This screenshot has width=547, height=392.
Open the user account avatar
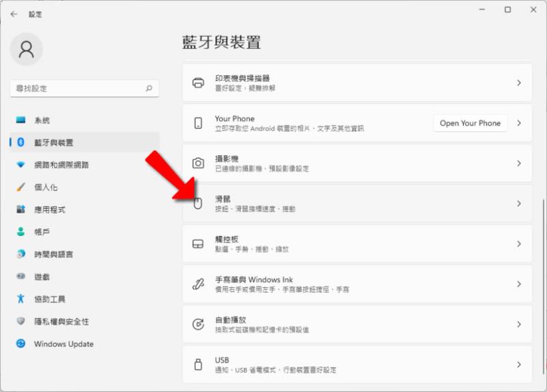coord(27,49)
